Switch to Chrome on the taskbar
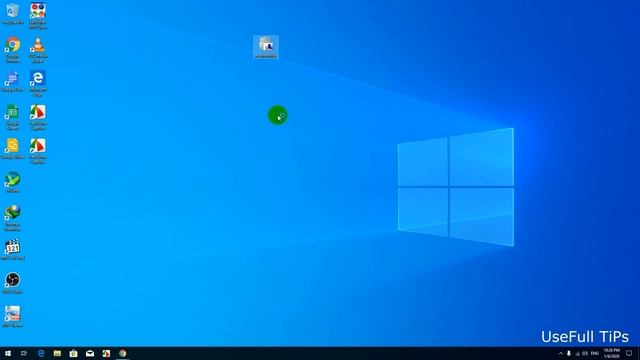The height and width of the screenshot is (360, 640). (x=122, y=353)
